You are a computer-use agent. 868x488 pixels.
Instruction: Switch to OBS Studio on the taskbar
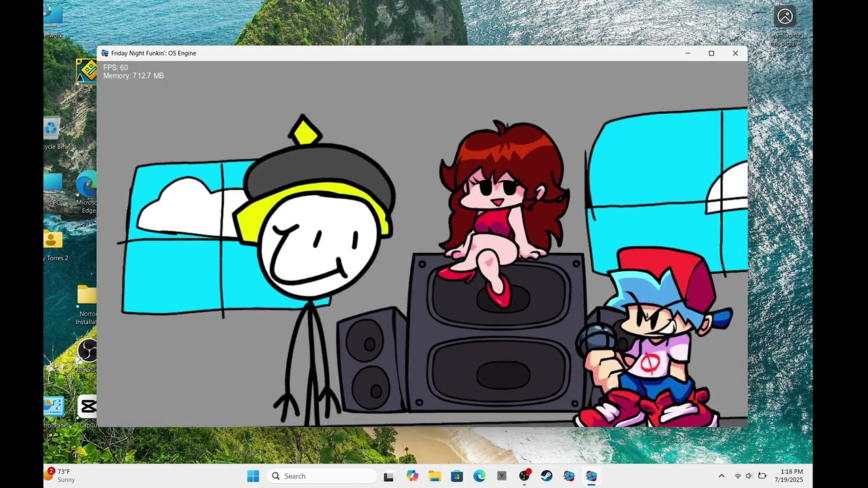(x=524, y=476)
